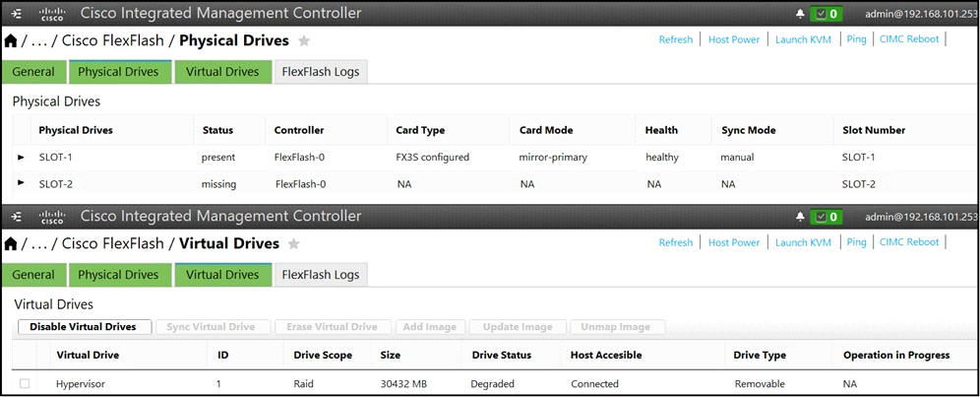Sort by the Host Accesible column header

coord(606,355)
